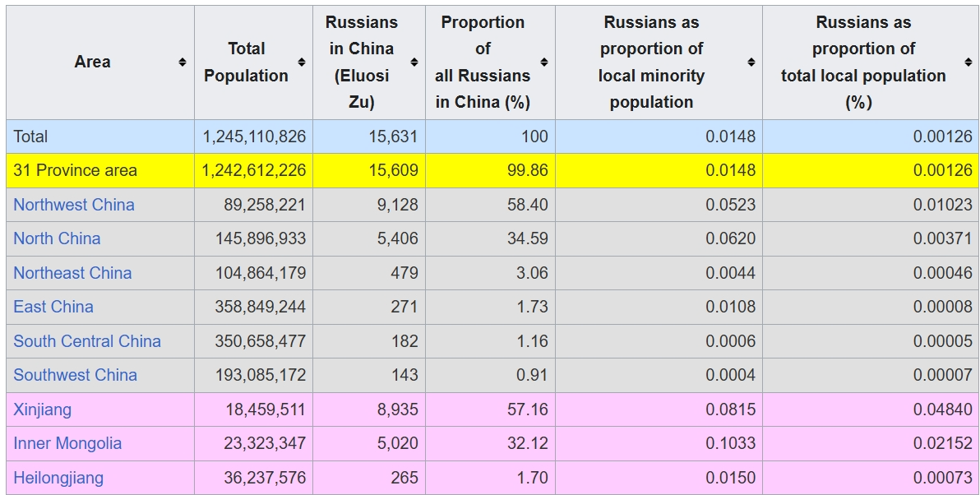Sort by Russians in China (Eluosi Zu) arrows
The width and height of the screenshot is (980, 495).
(414, 62)
